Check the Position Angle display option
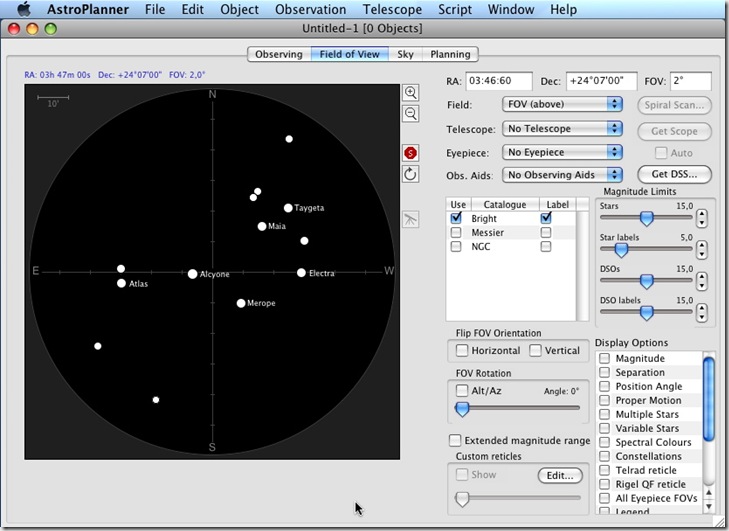The height and width of the screenshot is (531, 729). (604, 386)
